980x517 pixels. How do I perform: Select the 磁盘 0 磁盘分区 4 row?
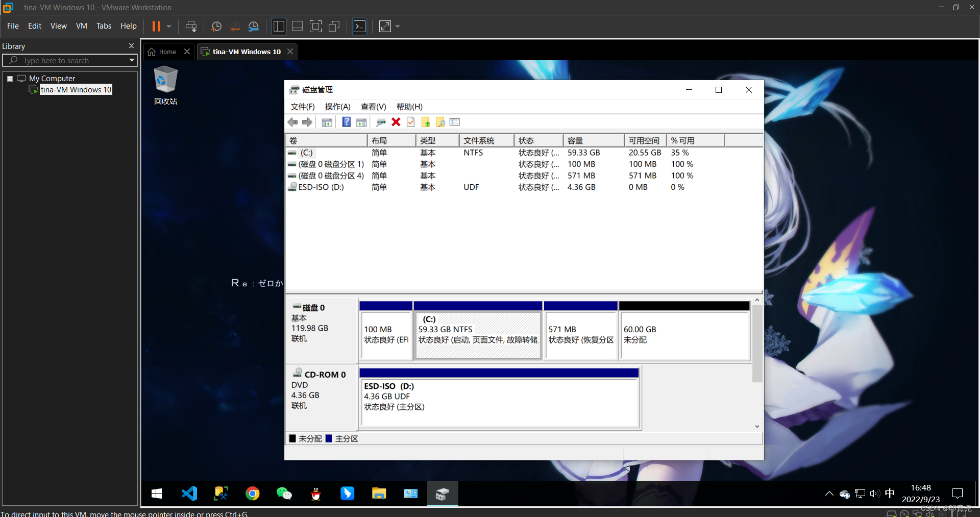[524, 176]
